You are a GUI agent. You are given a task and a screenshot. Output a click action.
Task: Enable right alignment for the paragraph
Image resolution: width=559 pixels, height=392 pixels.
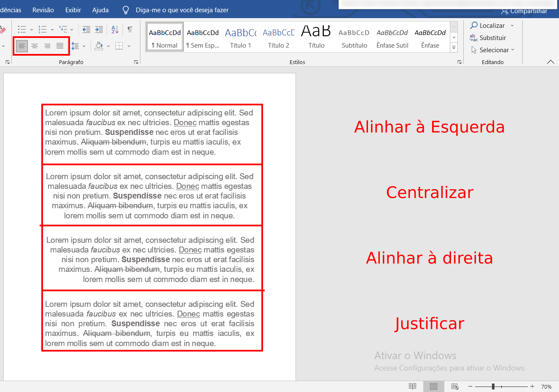pos(47,46)
